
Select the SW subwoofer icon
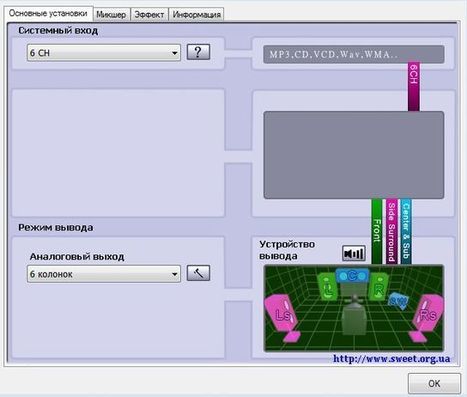click(398, 301)
